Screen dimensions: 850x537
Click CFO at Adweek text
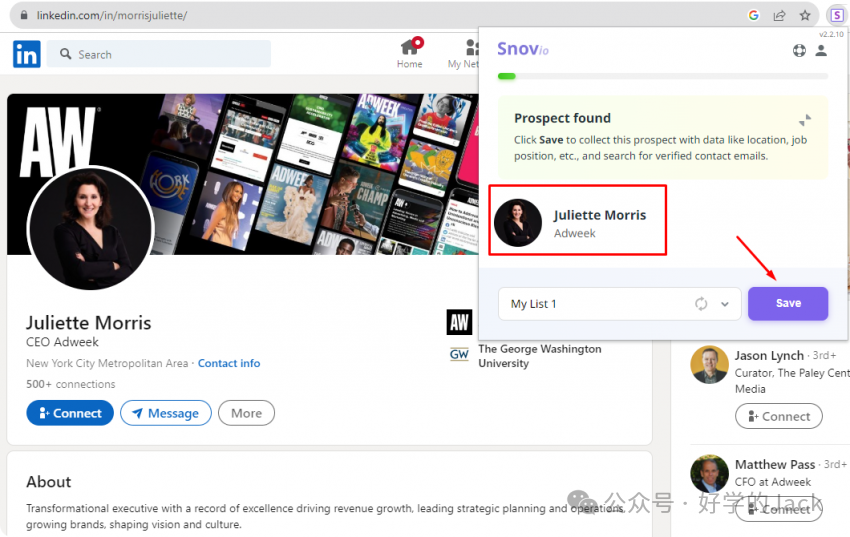pyautogui.click(x=772, y=482)
